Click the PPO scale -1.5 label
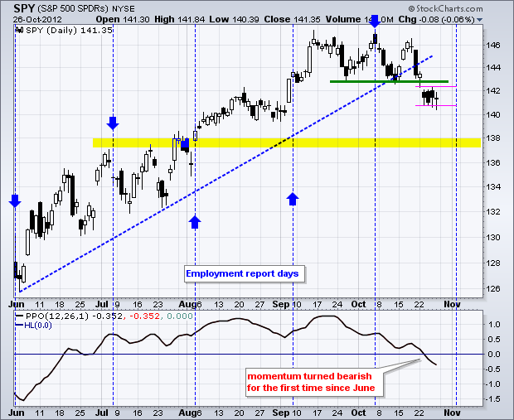Screen dimensions: 514x420 pos(492,399)
